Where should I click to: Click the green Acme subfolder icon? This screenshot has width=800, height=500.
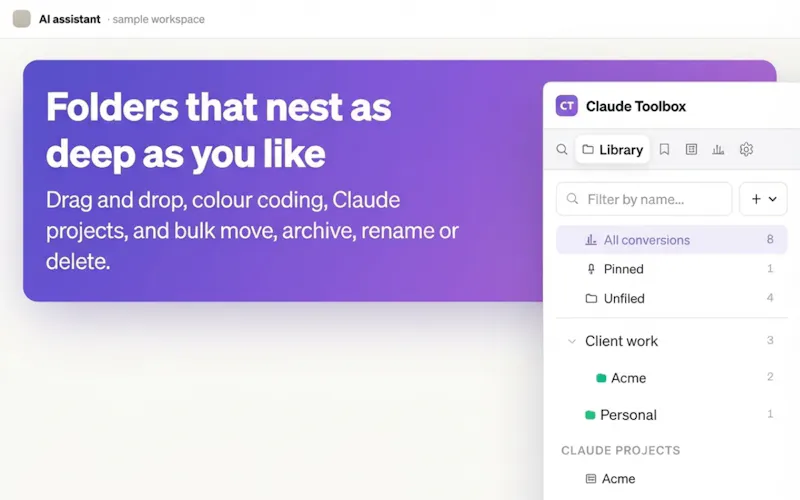tap(601, 378)
